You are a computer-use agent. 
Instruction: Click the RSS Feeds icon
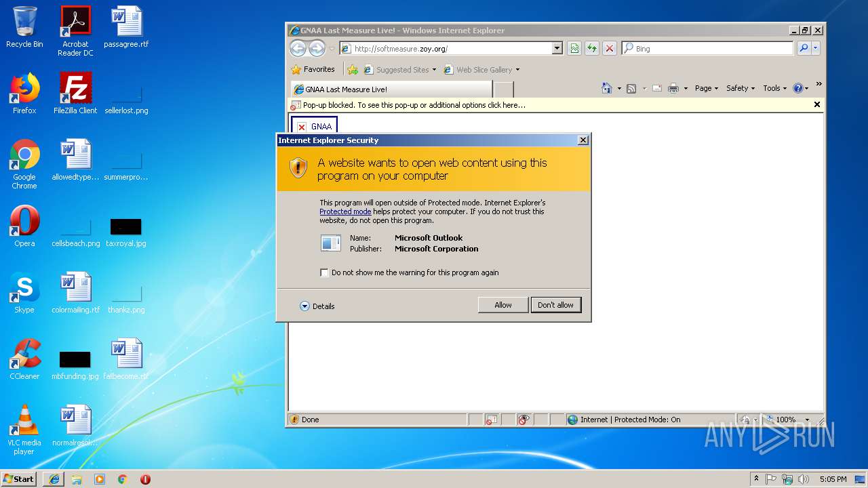(x=631, y=88)
